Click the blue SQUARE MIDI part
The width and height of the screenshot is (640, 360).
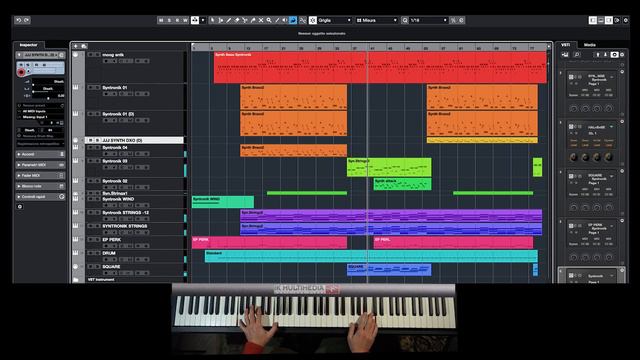tap(389, 270)
